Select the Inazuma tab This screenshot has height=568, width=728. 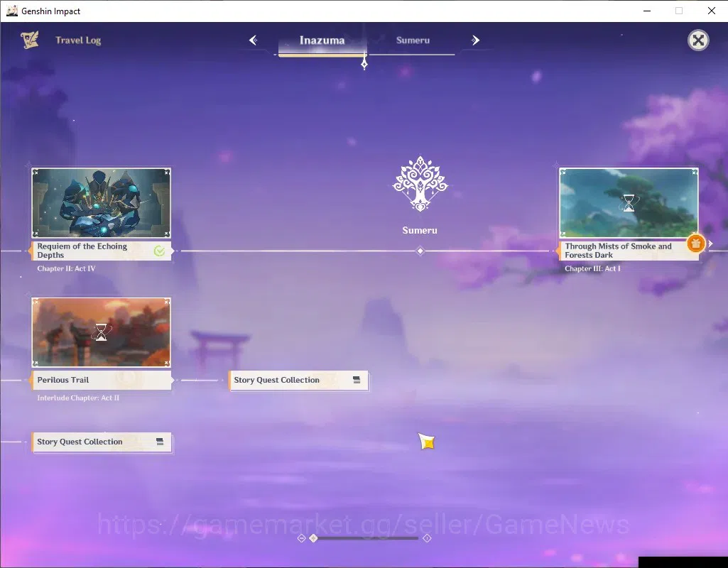click(322, 40)
